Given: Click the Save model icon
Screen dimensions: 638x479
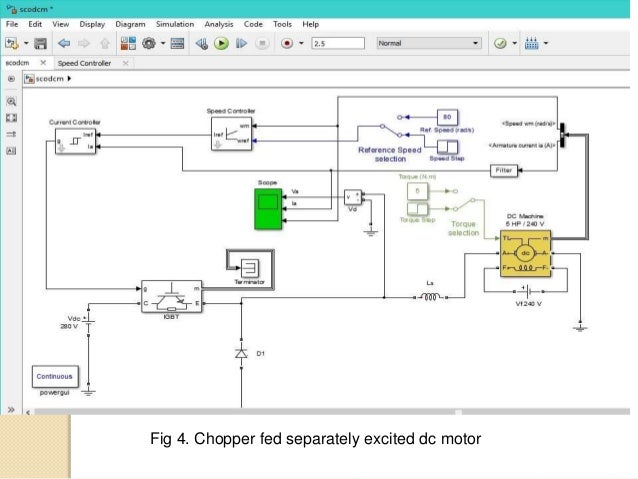Looking at the screenshot, I should tap(39, 43).
